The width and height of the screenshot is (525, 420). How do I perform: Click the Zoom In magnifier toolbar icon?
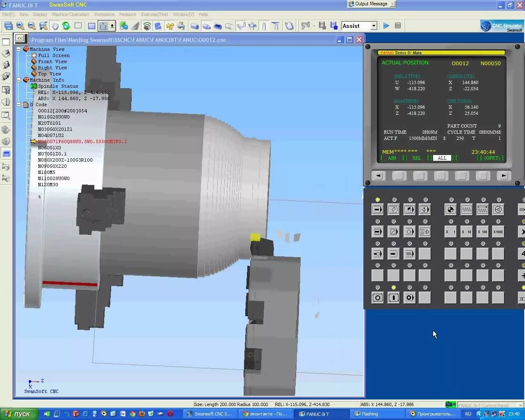(x=20, y=26)
